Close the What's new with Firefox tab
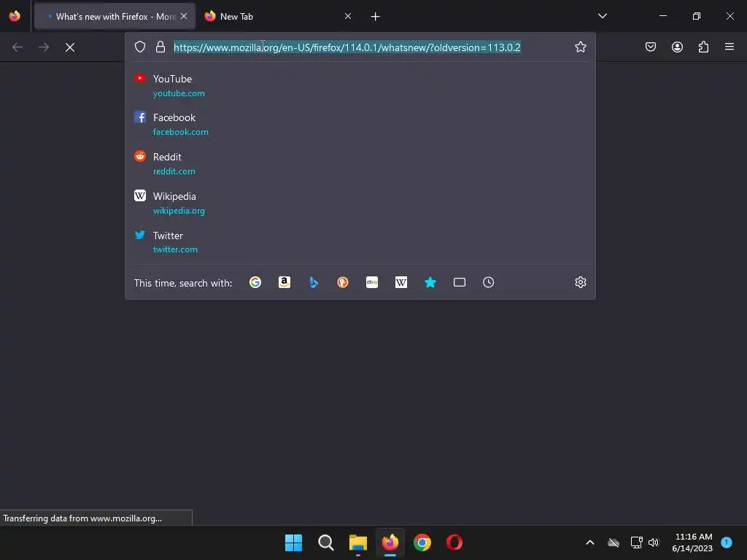The width and height of the screenshot is (747, 560). coord(184,16)
